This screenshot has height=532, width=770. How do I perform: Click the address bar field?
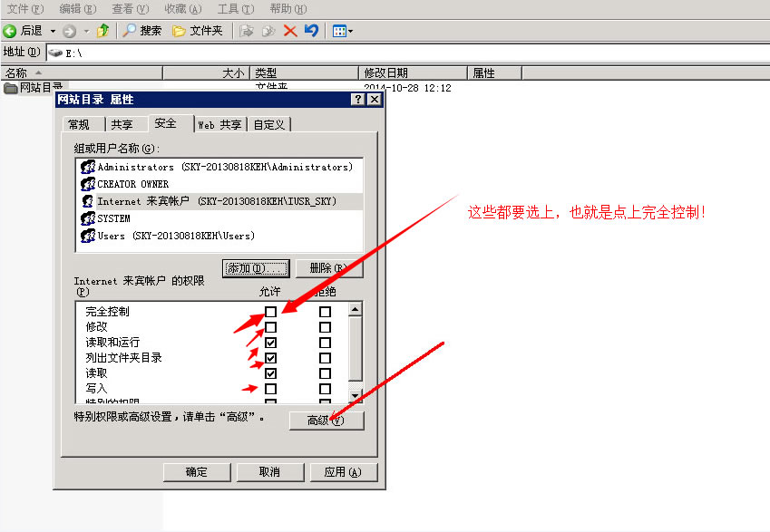(x=407, y=53)
